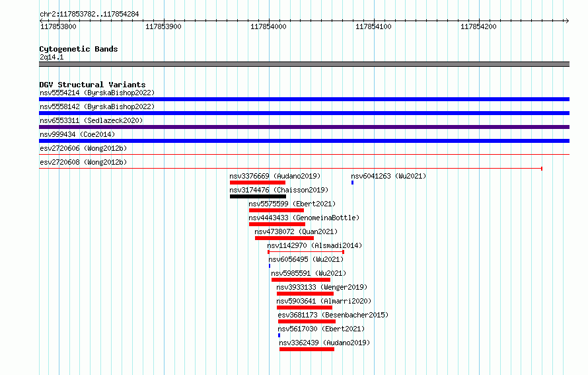The width and height of the screenshot is (588, 375).
Task: Click left arrowhead of coordinate ruler
Action: 41,21
